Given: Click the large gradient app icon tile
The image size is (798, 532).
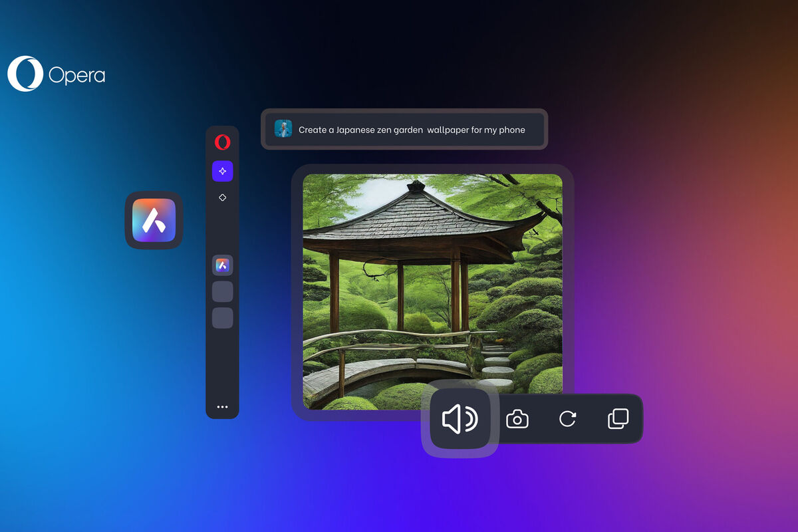Looking at the screenshot, I should [154, 220].
